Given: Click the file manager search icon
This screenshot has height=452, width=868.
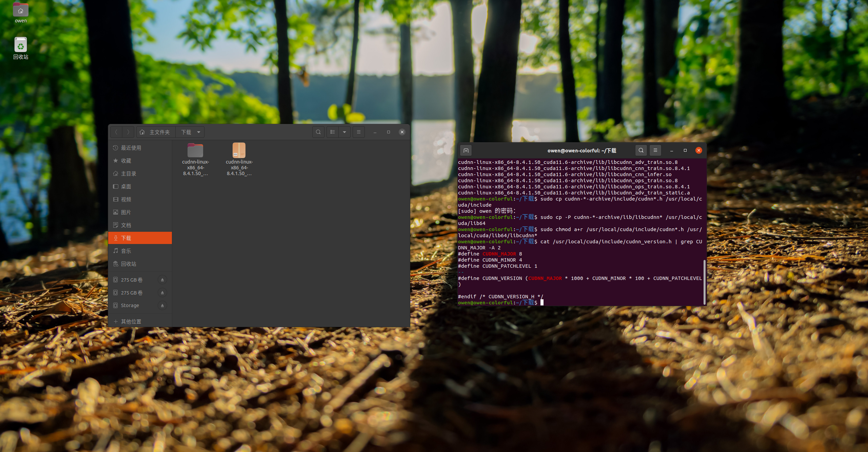Looking at the screenshot, I should coord(318,132).
